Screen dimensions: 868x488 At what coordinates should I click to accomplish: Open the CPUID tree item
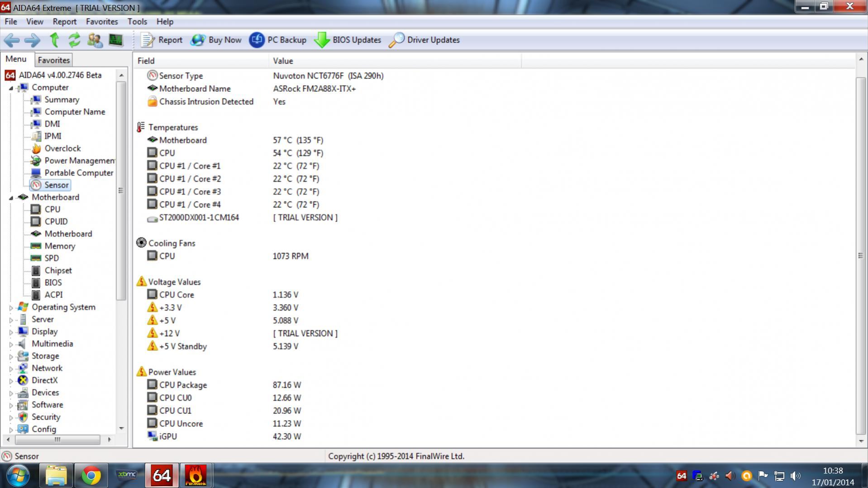[x=56, y=222]
